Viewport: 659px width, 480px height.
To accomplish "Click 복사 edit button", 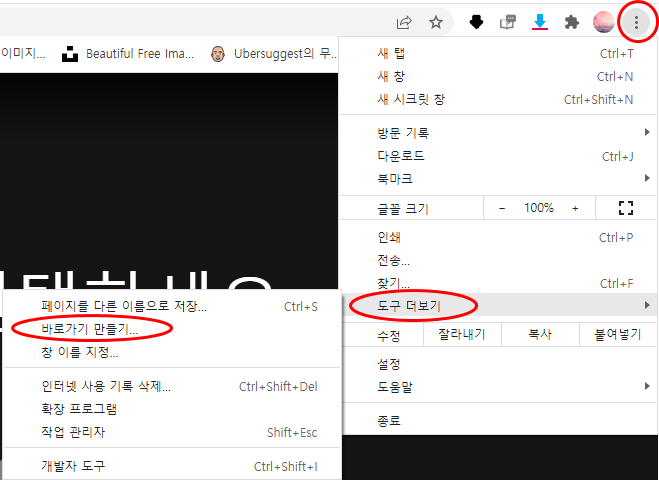I will 540,335.
